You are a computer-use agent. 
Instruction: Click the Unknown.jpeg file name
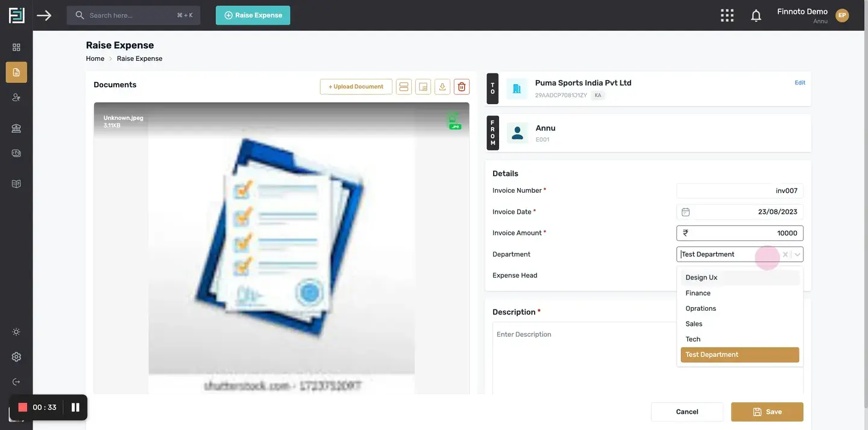point(124,118)
